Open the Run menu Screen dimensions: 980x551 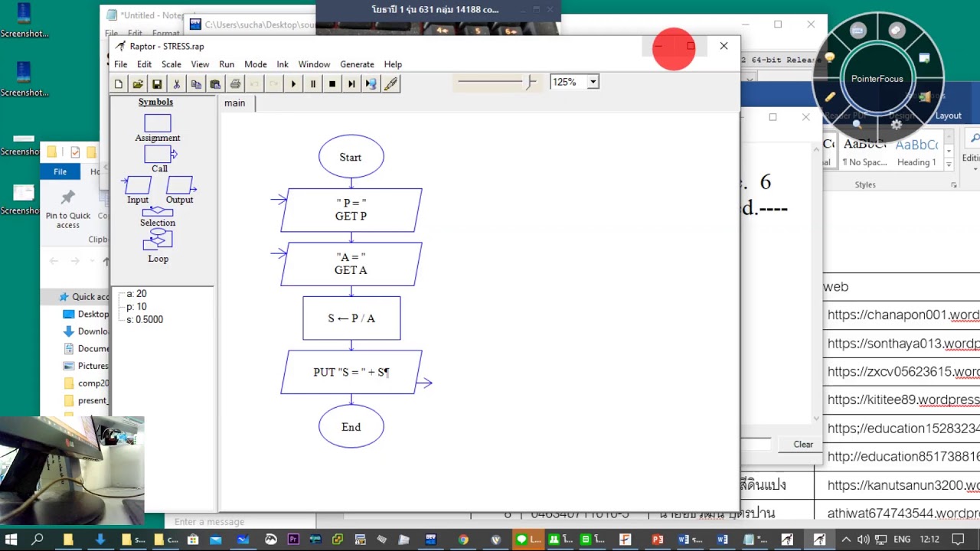[227, 64]
